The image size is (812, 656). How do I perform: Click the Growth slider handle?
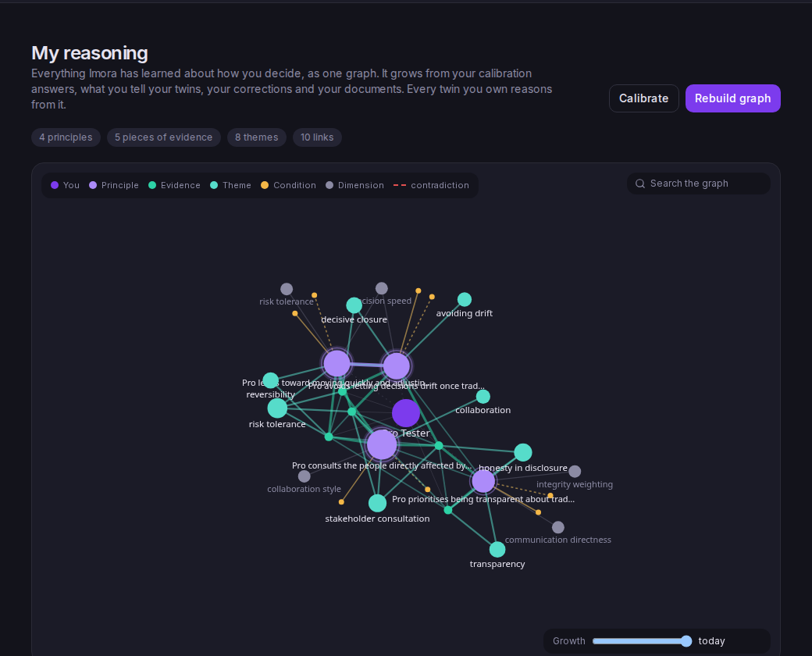coord(686,641)
